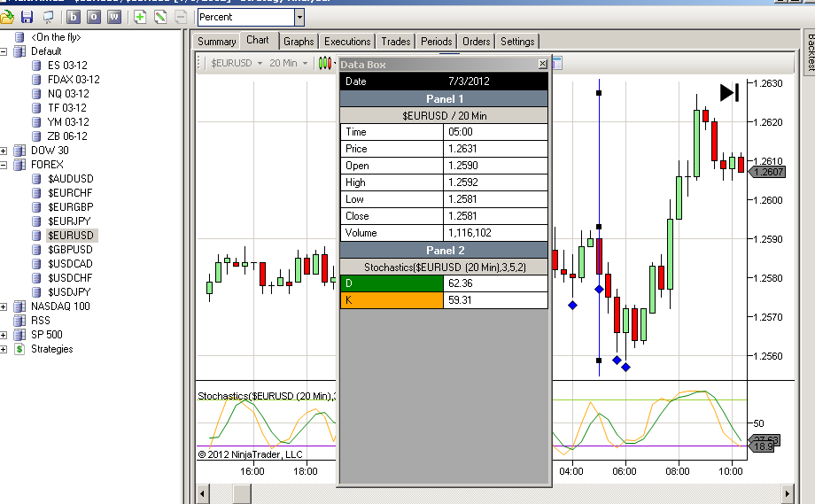Click the Strategies dollar sign icon
Screen dimensions: 815x504
click(x=19, y=349)
